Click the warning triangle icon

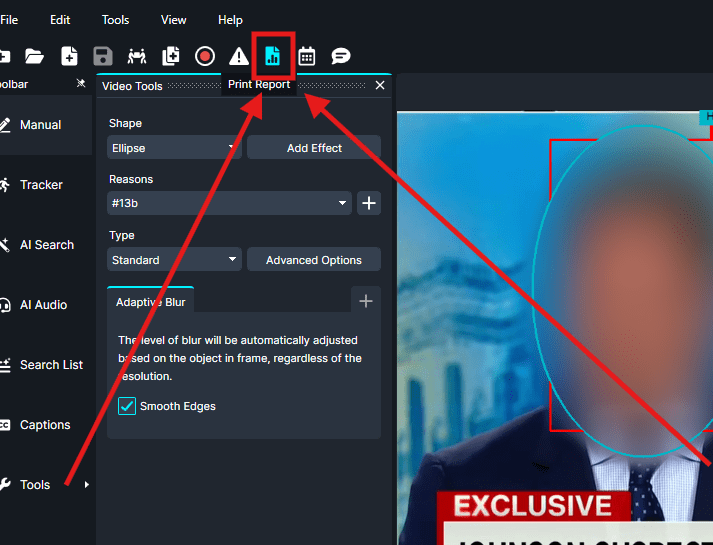click(x=239, y=56)
